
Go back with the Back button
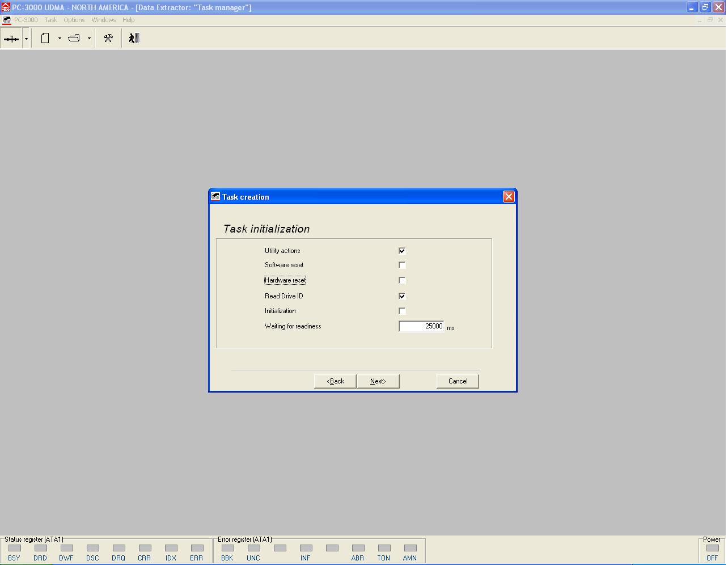[335, 381]
